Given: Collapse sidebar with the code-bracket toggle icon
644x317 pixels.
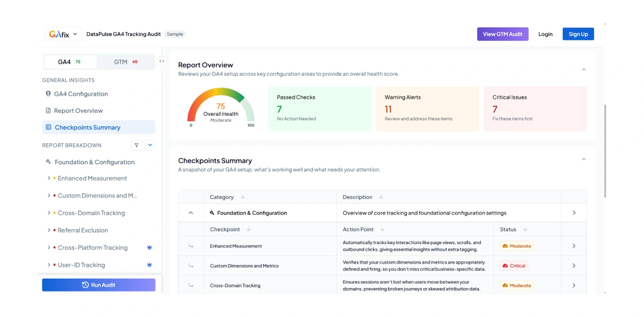Looking at the screenshot, I should [x=162, y=61].
